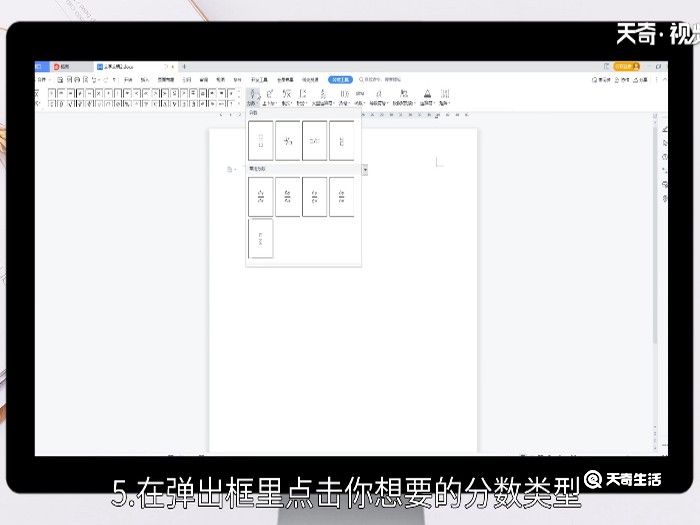Switch to the Page Layout (页面布局) tab
The height and width of the screenshot is (525, 700).
(x=166, y=79)
